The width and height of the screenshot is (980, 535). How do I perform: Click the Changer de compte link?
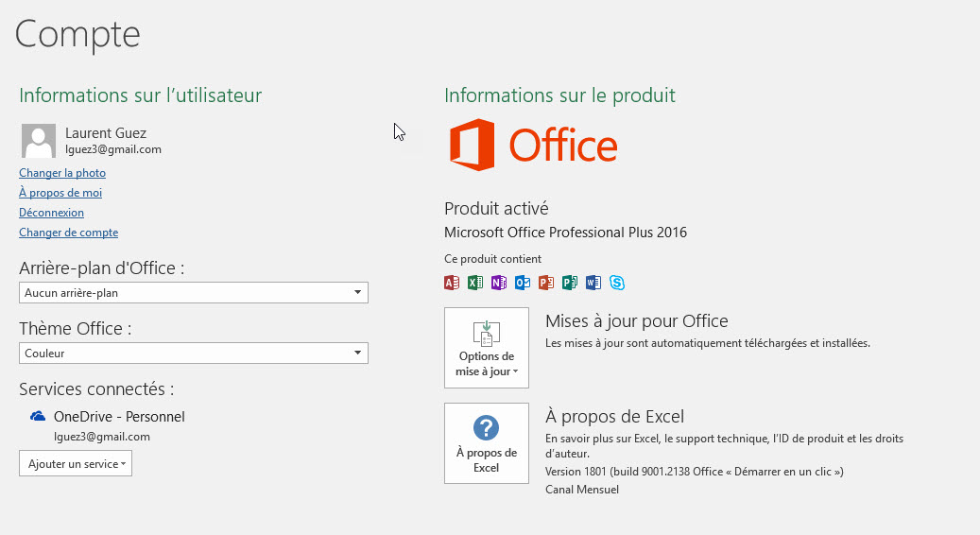point(69,233)
